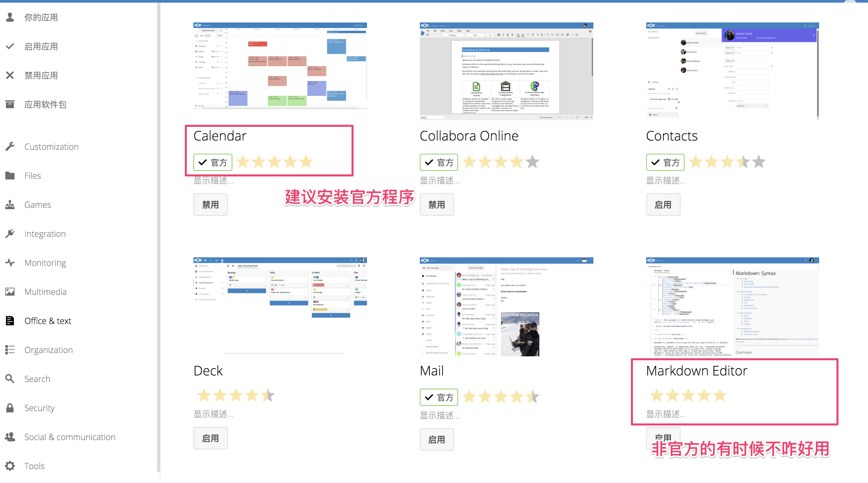Click the sidebar vertical scrollbar
868x483 pixels.
coord(158,238)
